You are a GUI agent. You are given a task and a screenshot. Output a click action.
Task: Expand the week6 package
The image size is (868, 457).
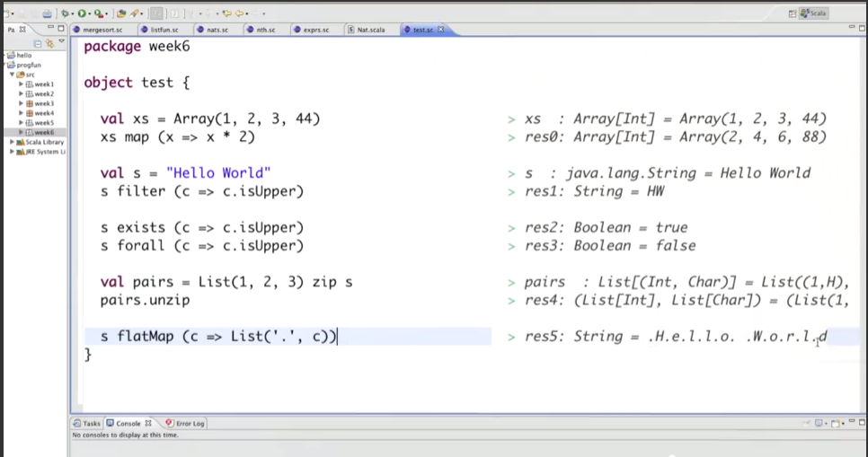(21, 132)
